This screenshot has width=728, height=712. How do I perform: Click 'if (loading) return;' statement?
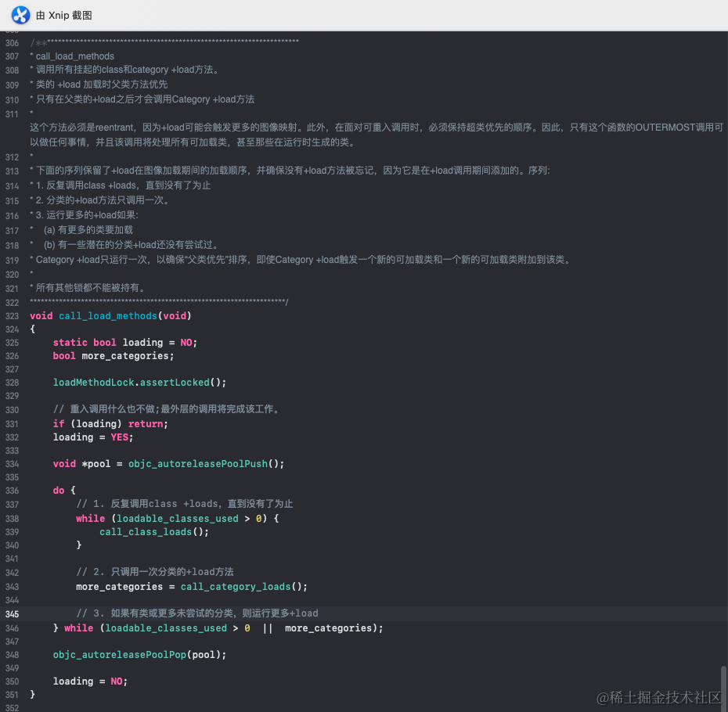110,424
